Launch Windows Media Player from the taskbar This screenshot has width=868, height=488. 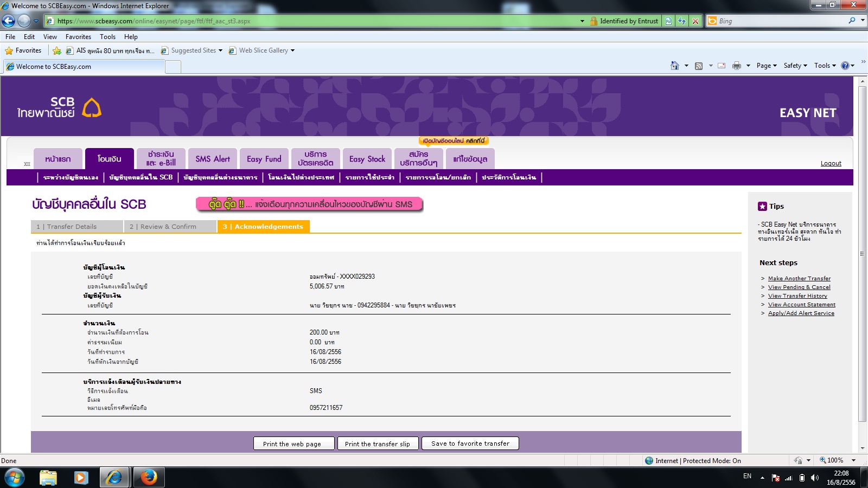coord(81,477)
